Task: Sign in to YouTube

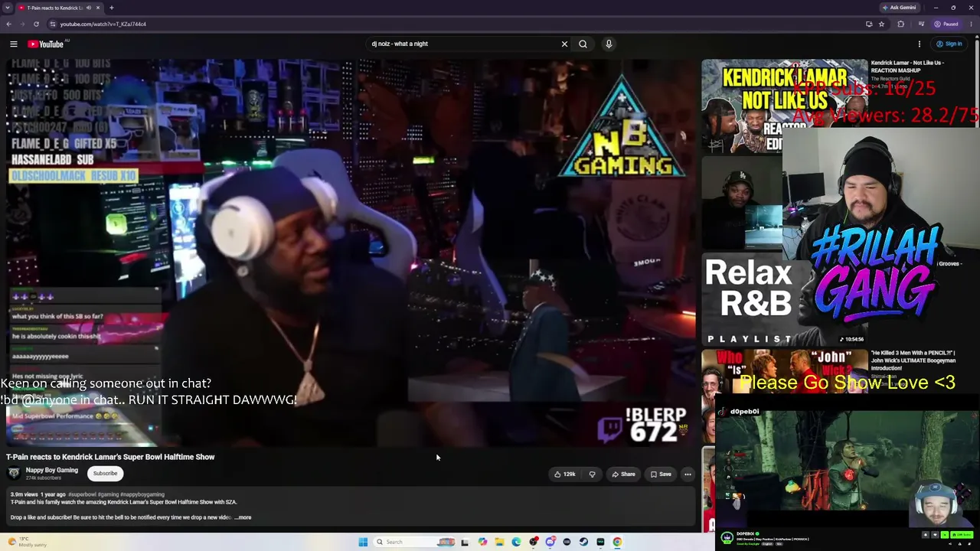Action: (x=949, y=44)
